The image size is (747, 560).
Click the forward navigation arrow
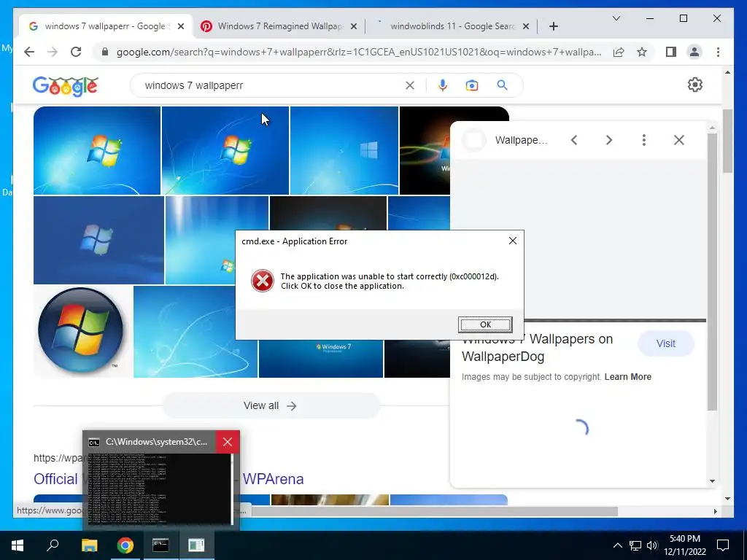click(x=53, y=52)
